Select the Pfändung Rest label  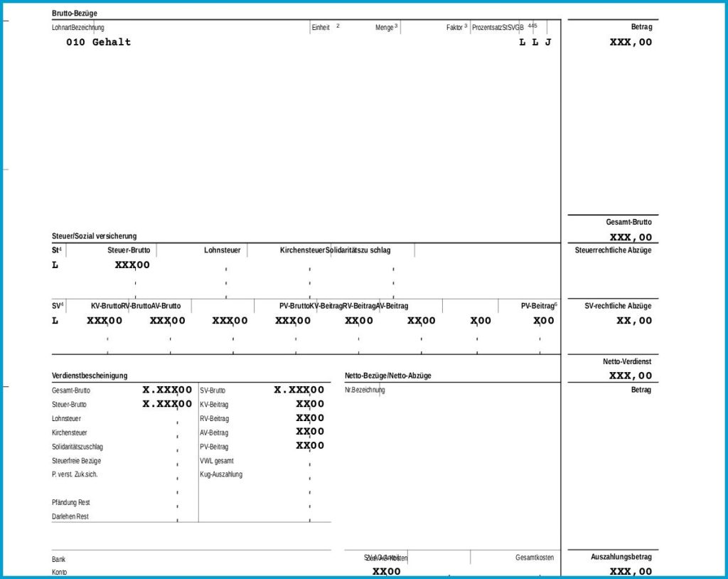pyautogui.click(x=70, y=502)
